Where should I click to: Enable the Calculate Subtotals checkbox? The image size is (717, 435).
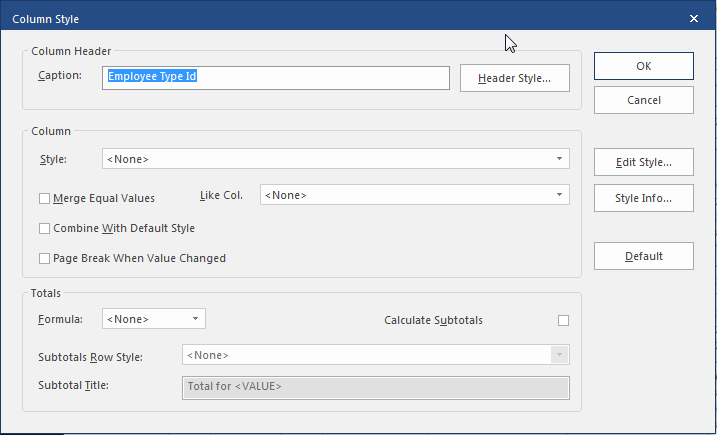[x=563, y=320]
